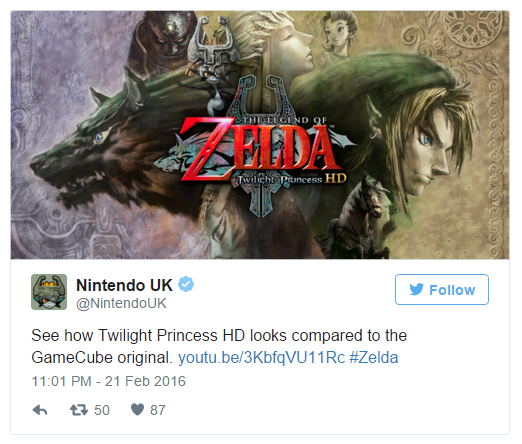Open the Nintendo UK Midna avatar

[x=49, y=292]
